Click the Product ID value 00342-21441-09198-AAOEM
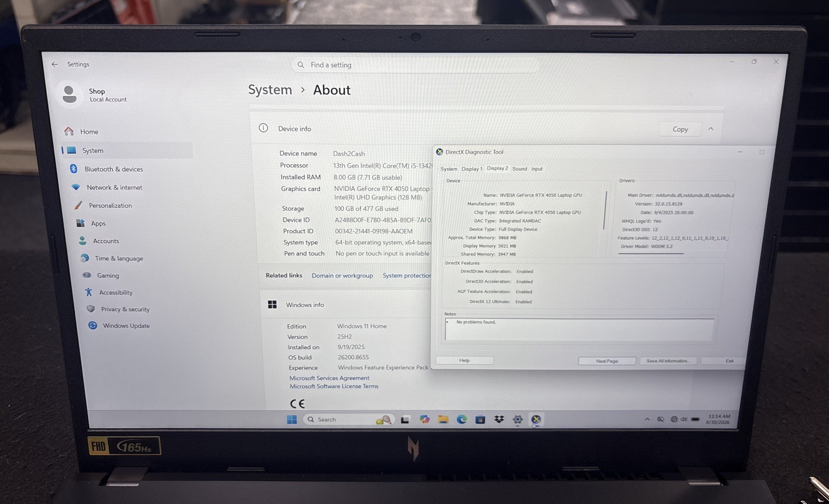 374,232
